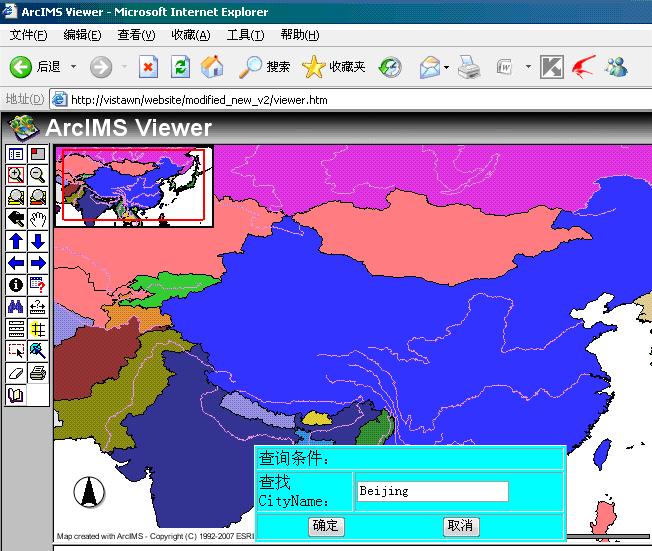
Task: Click the IE Back button
Action: click(x=35, y=67)
